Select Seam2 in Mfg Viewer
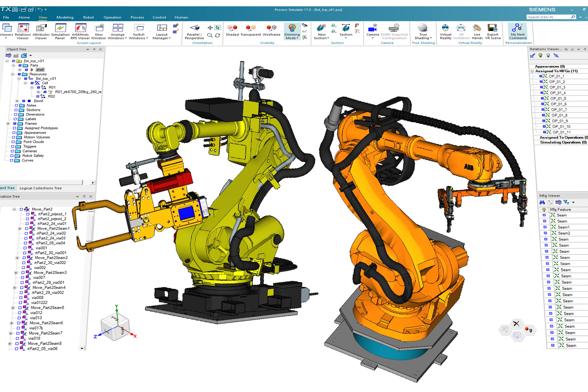588x392 pixels. 564,233
